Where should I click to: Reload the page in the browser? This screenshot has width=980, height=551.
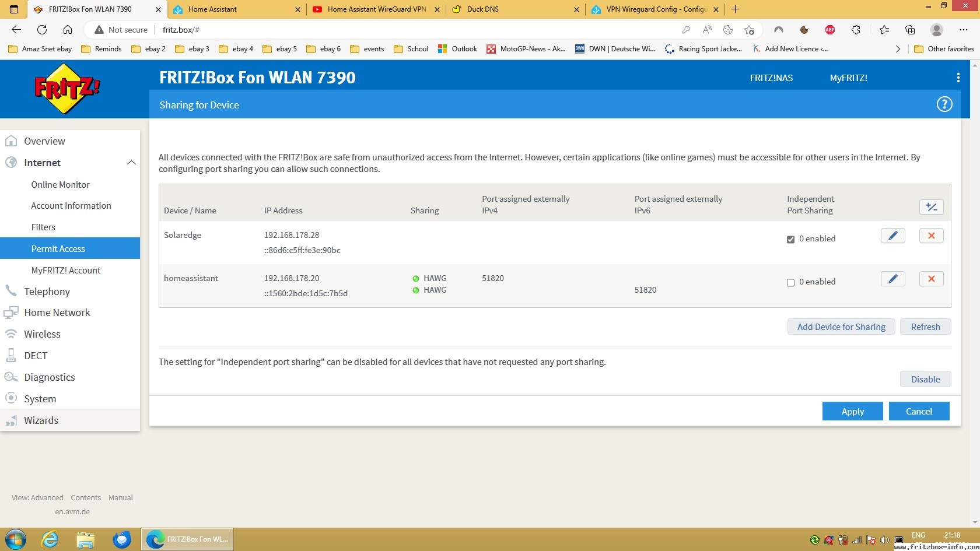pos(42,30)
